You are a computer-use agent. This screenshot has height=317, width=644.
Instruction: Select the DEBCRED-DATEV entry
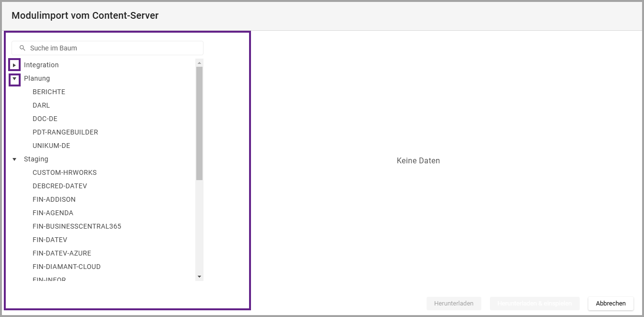click(x=60, y=186)
